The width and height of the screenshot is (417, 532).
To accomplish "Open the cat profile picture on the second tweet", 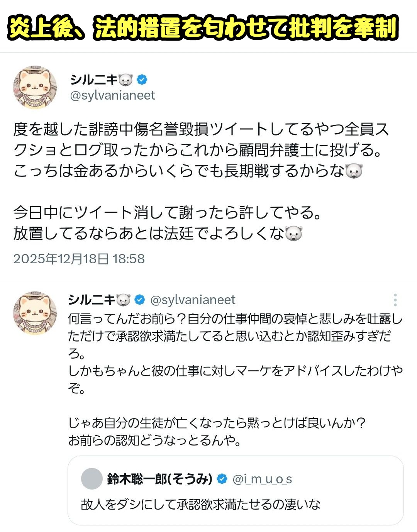I will (35, 313).
